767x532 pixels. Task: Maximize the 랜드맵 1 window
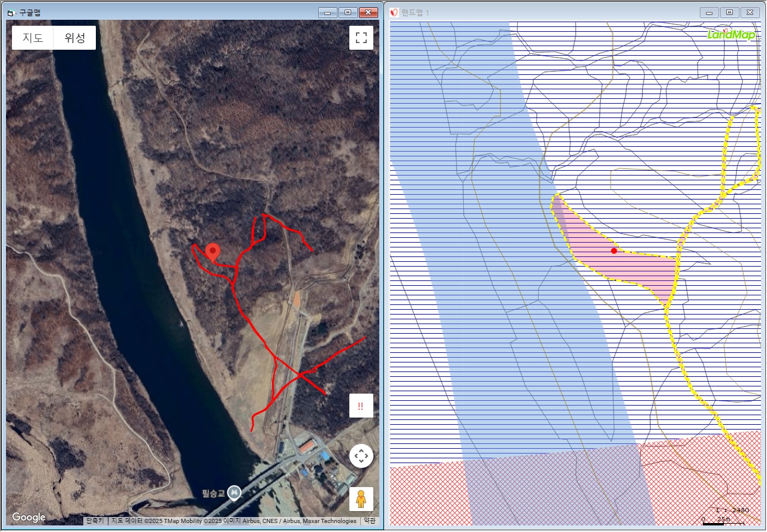pyautogui.click(x=729, y=13)
